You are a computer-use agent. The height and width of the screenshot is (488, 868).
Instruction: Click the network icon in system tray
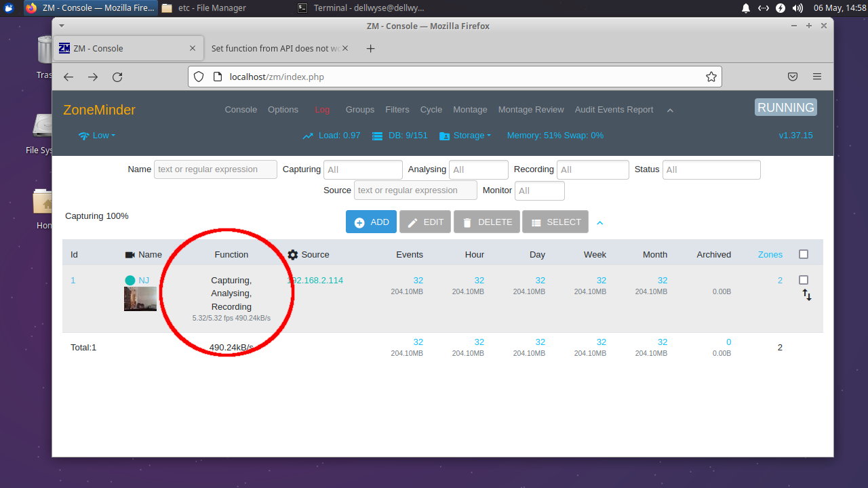point(764,8)
